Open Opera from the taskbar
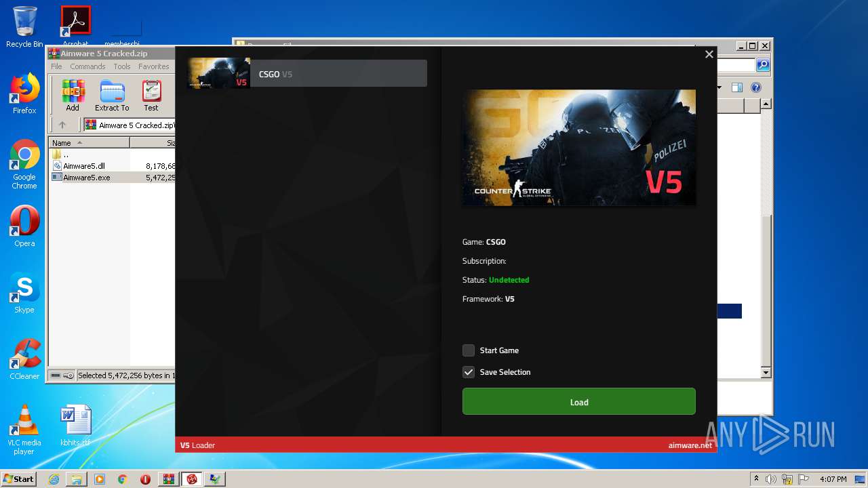This screenshot has width=868, height=488. tap(146, 479)
